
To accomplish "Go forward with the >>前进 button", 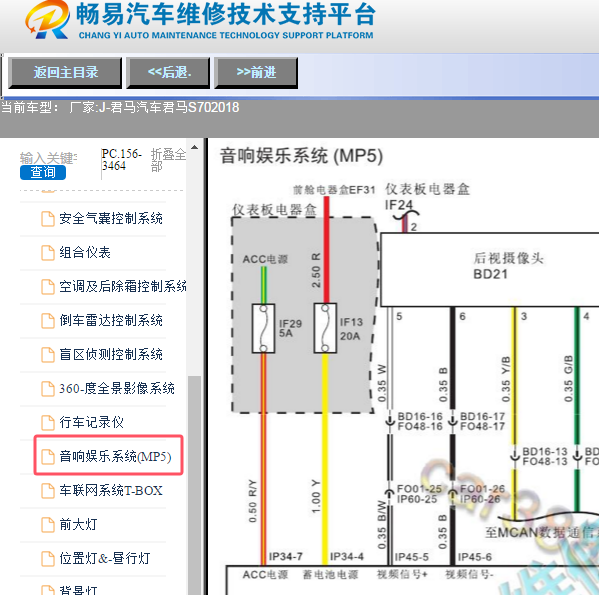I will 256,73.
